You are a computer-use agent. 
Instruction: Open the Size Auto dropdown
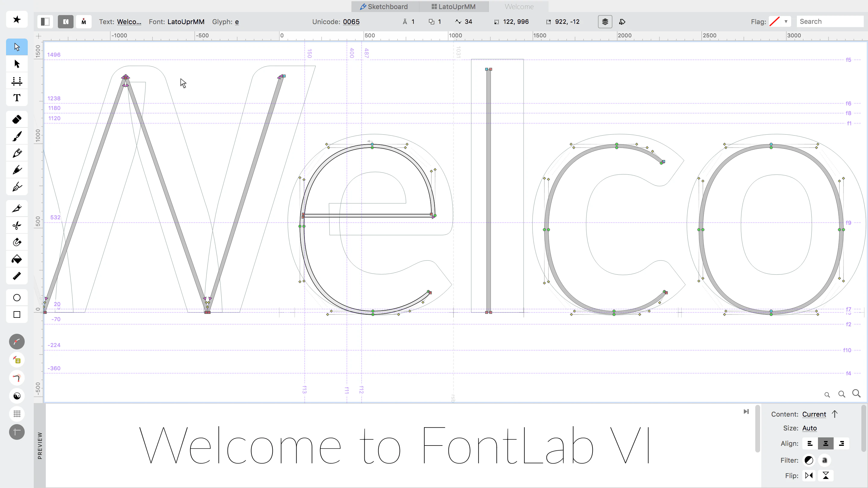pyautogui.click(x=809, y=428)
